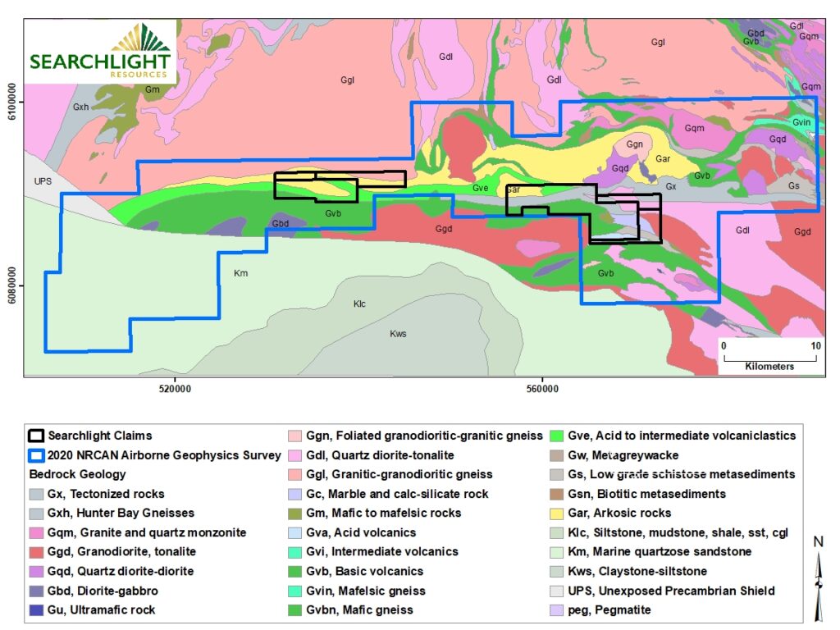The height and width of the screenshot is (630, 840).
Task: Click the Bedrock Geology legend heading
Action: click(78, 475)
